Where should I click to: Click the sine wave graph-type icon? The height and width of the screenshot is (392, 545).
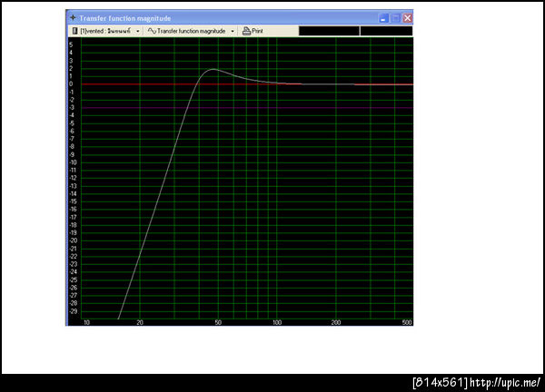coord(152,31)
